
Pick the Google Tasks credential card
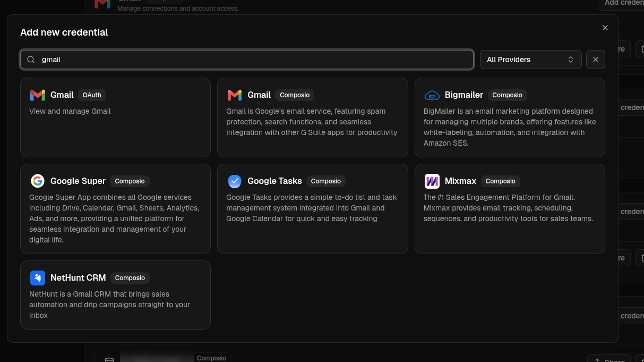[313, 209]
